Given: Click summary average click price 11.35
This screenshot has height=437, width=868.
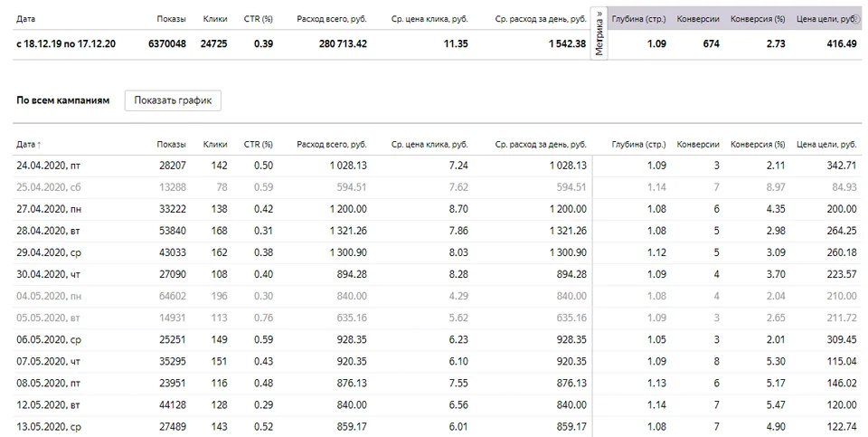Looking at the screenshot, I should (x=456, y=43).
